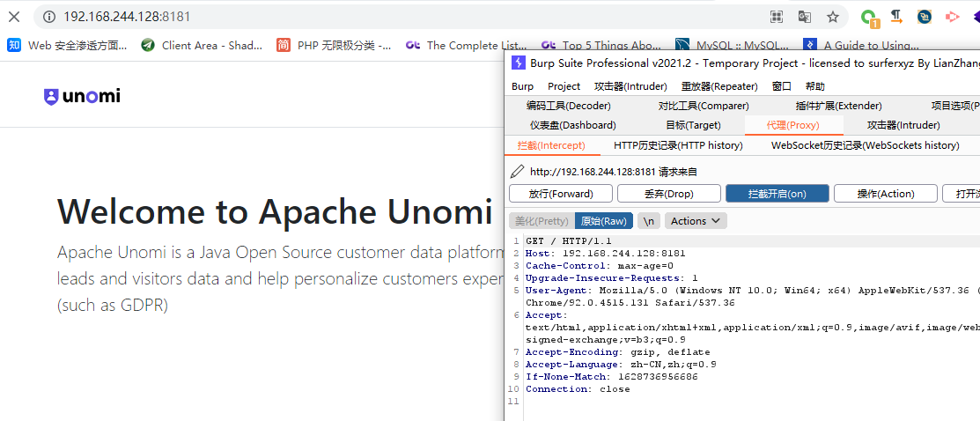
Task: Click the 放行(Forward) button
Action: (561, 193)
